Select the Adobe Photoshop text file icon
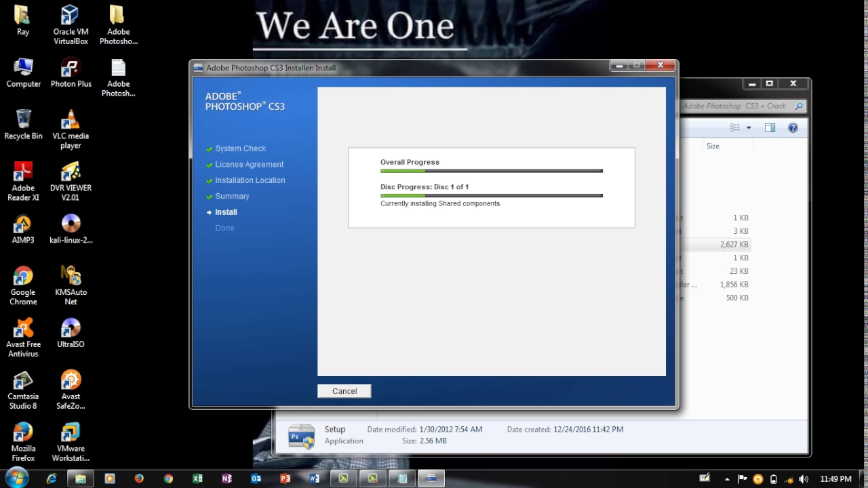Viewport: 868px width, 488px height. tap(118, 77)
